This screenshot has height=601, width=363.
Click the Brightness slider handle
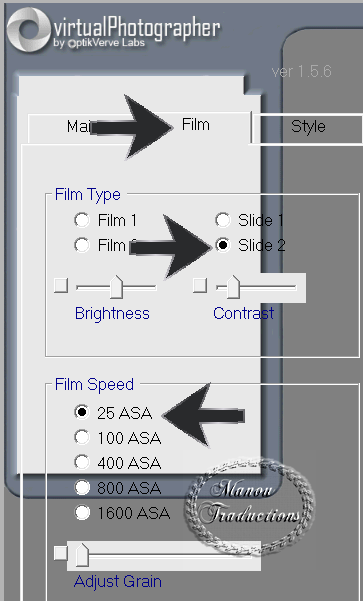(x=116, y=287)
